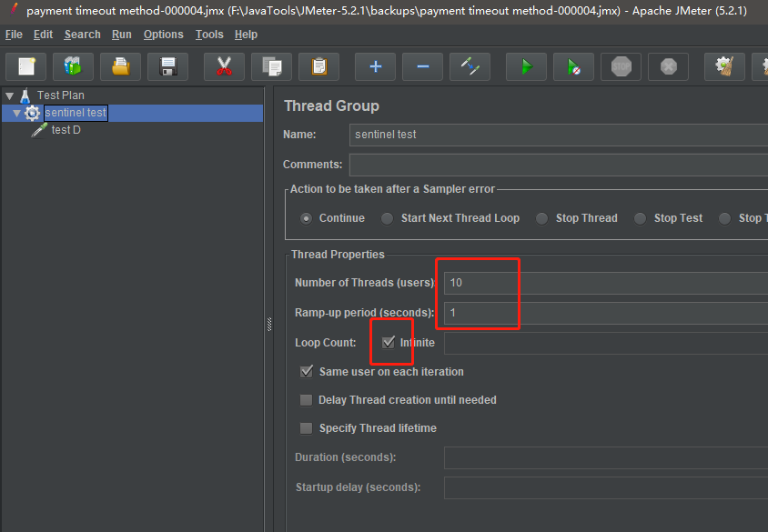Select the Stop Thread radio button
Screen dimensions: 768x532
click(x=541, y=218)
